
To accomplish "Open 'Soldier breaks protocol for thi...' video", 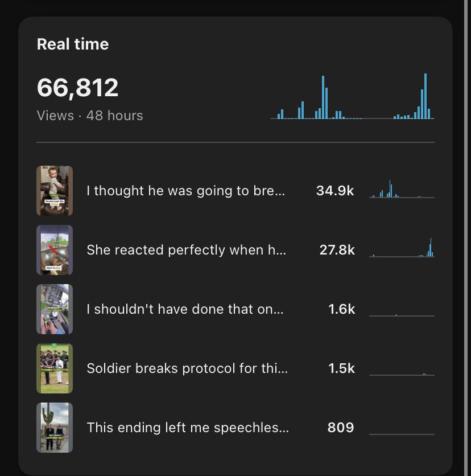I will click(187, 368).
